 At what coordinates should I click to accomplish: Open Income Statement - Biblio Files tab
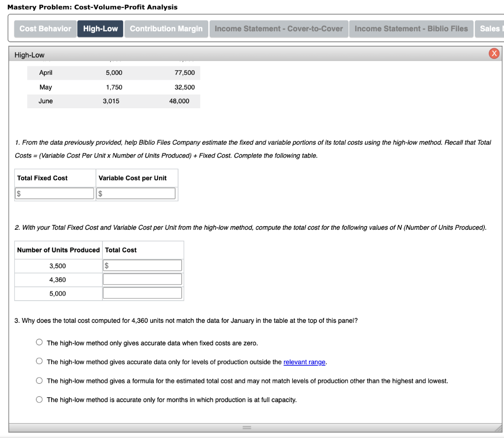(x=411, y=29)
